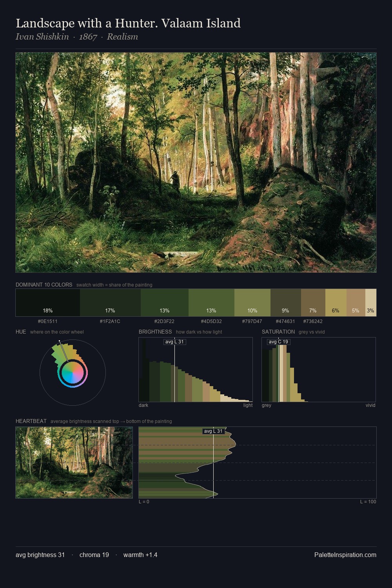
Task: Click the 'DOMINANT 10 COLORS' heading
Action: tap(44, 285)
